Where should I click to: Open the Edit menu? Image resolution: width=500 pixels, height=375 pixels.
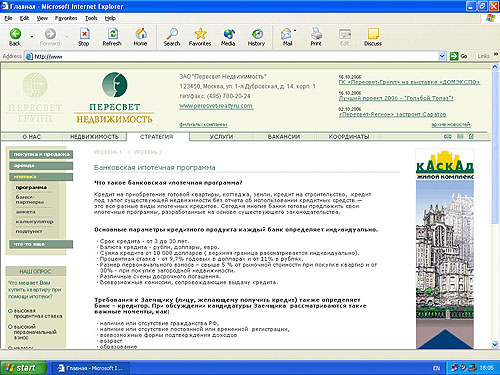24,18
